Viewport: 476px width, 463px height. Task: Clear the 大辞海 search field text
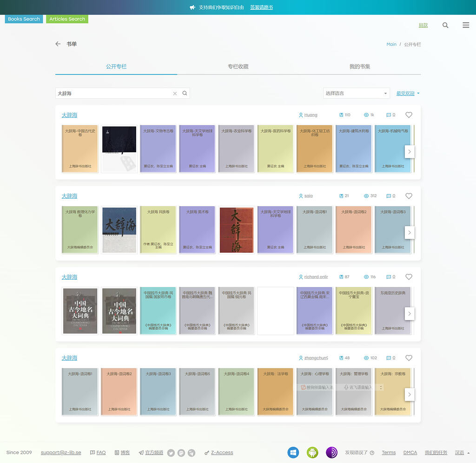[x=175, y=94]
